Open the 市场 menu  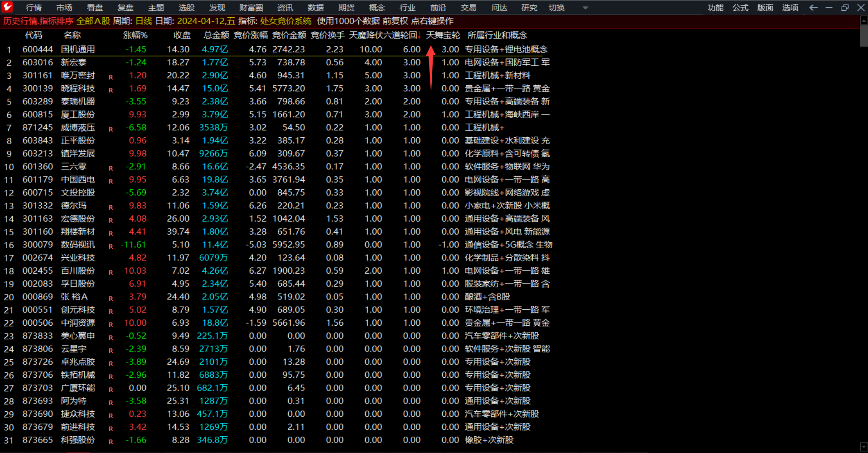point(64,8)
